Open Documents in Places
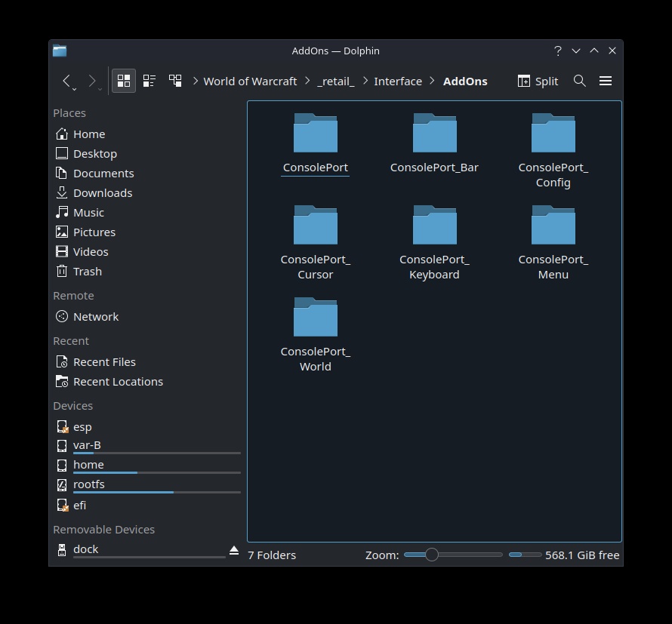Viewport: 672px width, 624px height. (146, 174)
